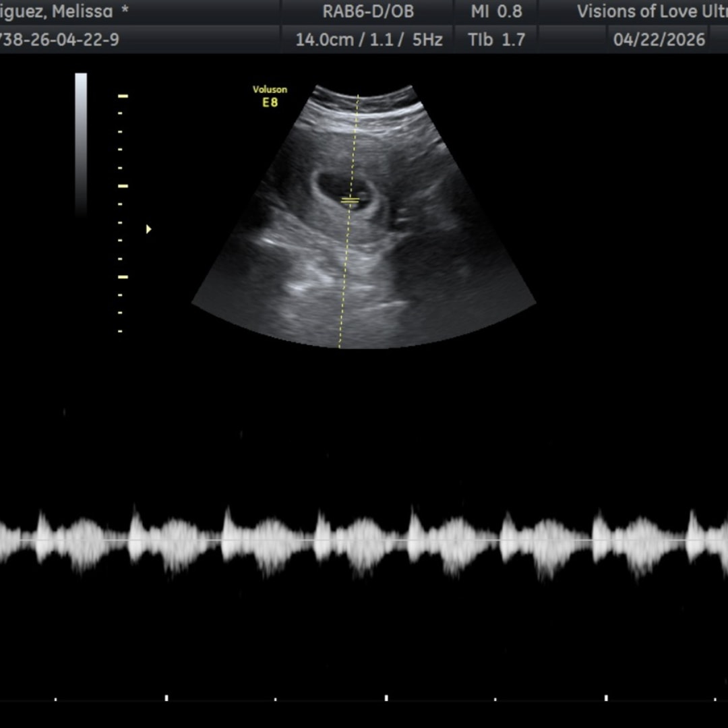Select the yellow sample gate caliper marker
This screenshot has width=728, height=728.
tap(350, 201)
